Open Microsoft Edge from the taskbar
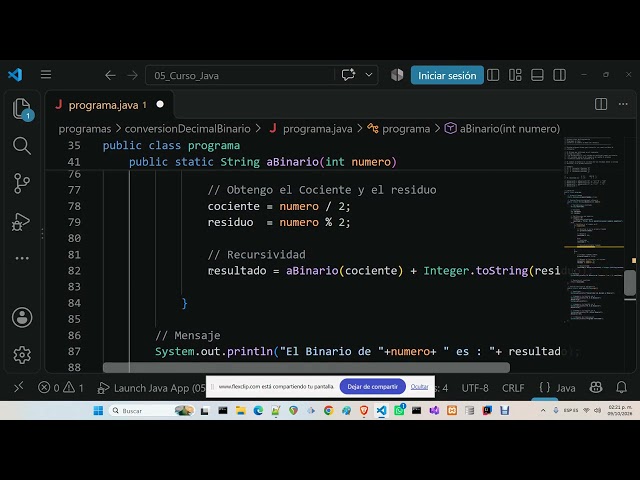This screenshot has height=480, width=640. 258,411
